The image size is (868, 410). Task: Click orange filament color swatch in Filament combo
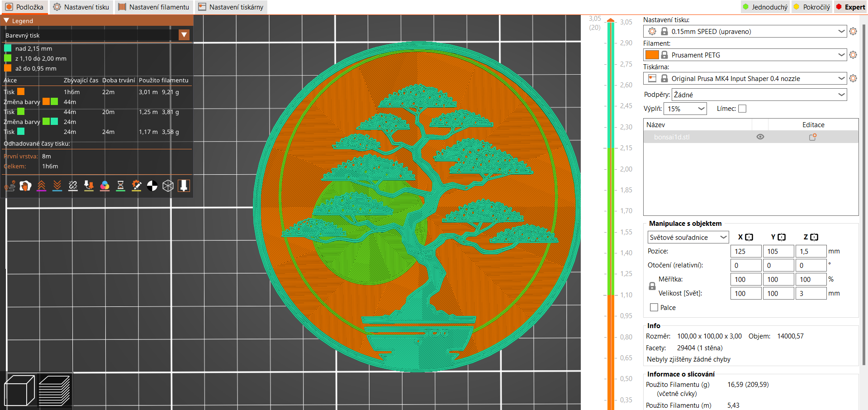652,55
